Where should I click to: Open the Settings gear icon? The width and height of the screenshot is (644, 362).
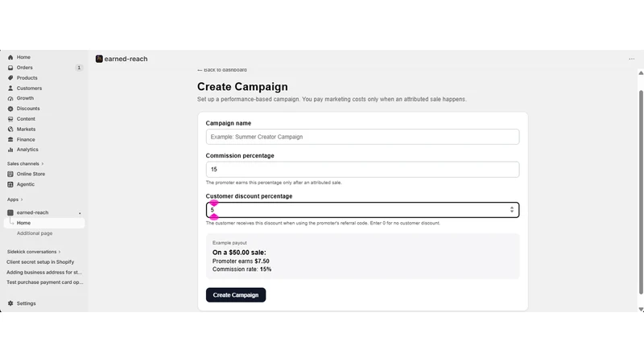10,303
